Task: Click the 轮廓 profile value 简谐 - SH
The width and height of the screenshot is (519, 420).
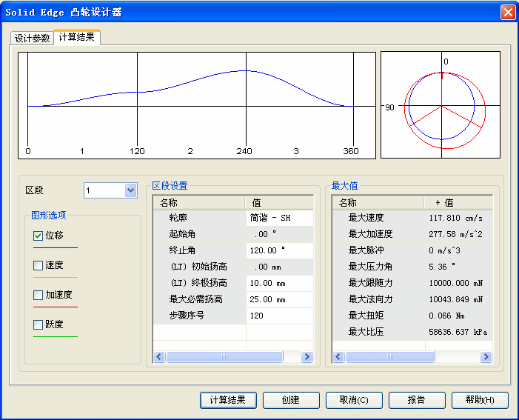Action: pyautogui.click(x=279, y=219)
